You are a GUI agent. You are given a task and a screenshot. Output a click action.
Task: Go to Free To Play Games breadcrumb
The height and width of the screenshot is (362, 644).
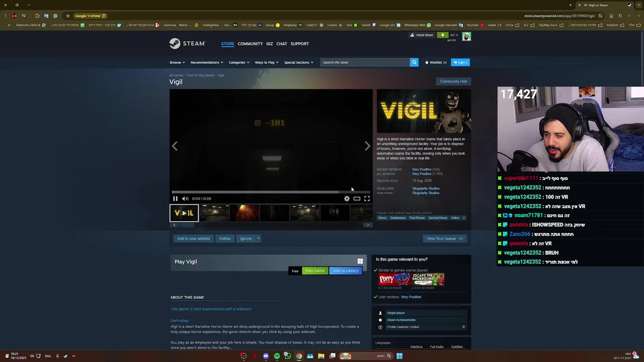pos(200,75)
